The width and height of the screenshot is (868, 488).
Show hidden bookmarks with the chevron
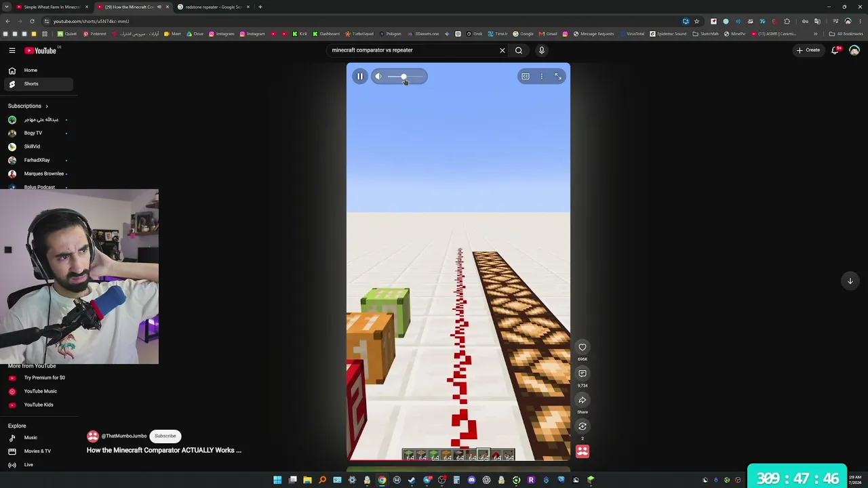point(816,34)
